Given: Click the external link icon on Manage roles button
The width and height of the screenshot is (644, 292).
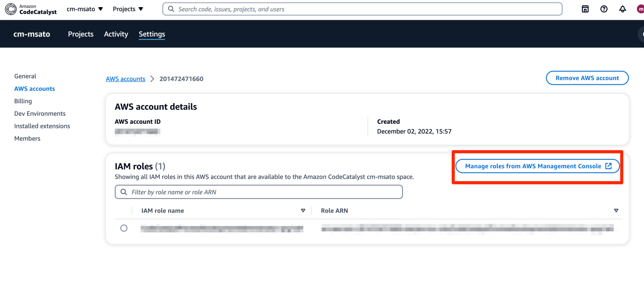Looking at the screenshot, I should pos(608,166).
